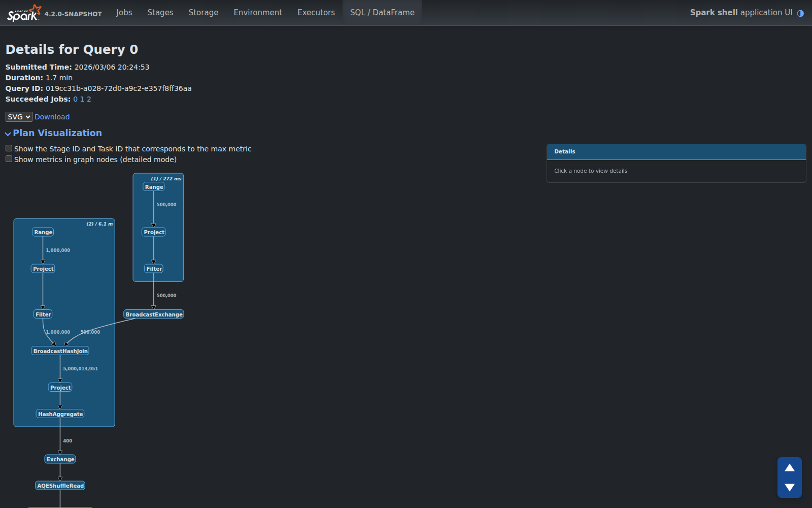Click the Download link
This screenshot has height=508, width=812.
tap(52, 117)
